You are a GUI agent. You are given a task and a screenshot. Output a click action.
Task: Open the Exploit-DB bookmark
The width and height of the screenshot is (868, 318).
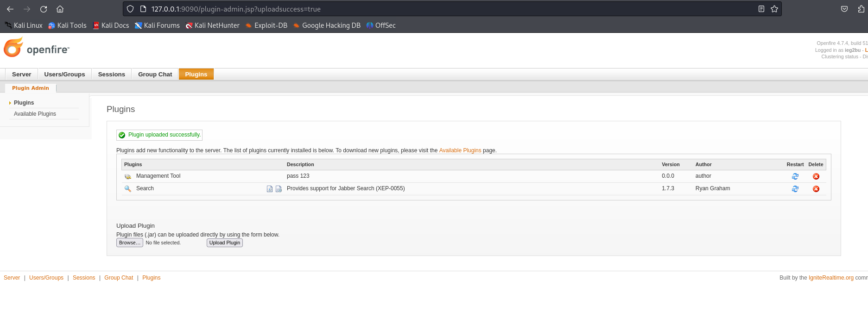point(266,25)
